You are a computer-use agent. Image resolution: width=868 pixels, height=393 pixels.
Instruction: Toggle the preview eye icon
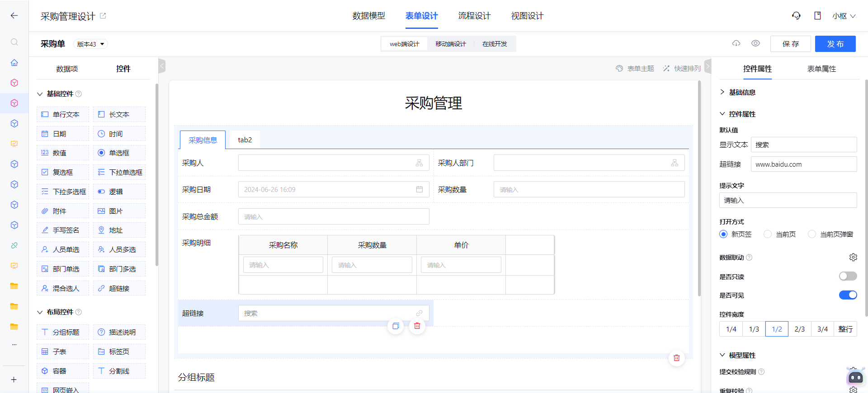pyautogui.click(x=755, y=43)
